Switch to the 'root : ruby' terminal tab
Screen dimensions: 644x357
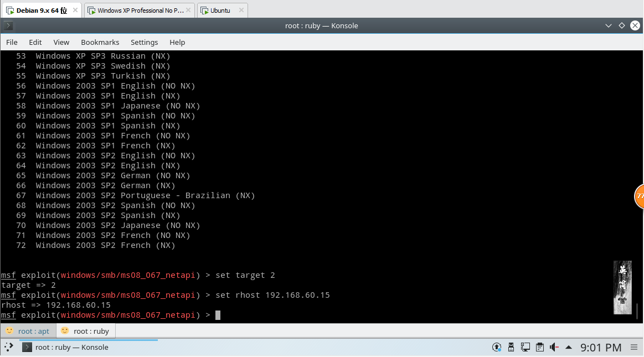85,331
